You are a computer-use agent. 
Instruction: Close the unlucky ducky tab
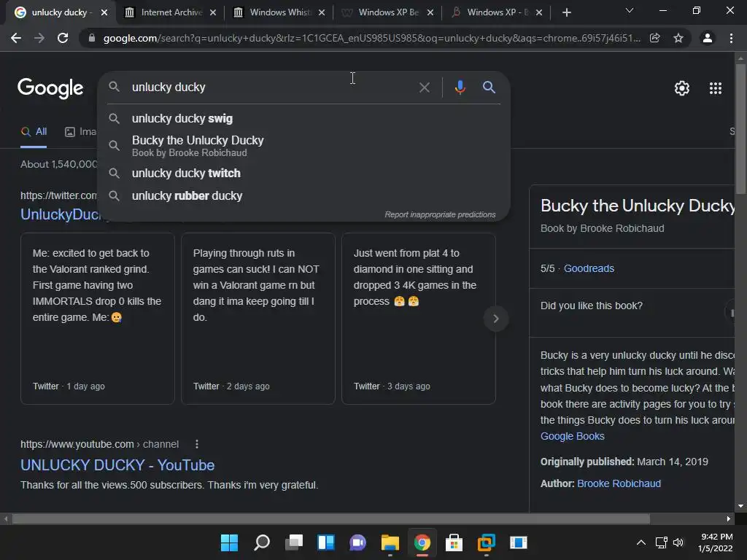(104, 13)
